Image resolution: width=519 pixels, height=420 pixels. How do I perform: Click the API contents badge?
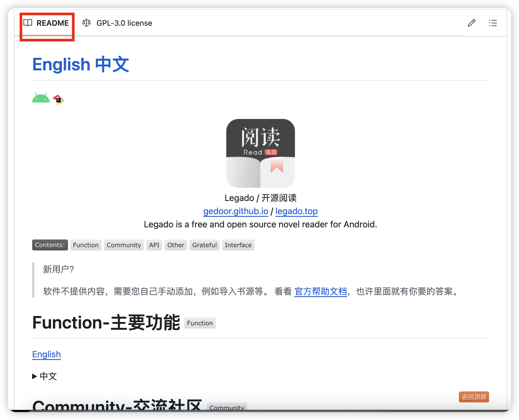154,245
